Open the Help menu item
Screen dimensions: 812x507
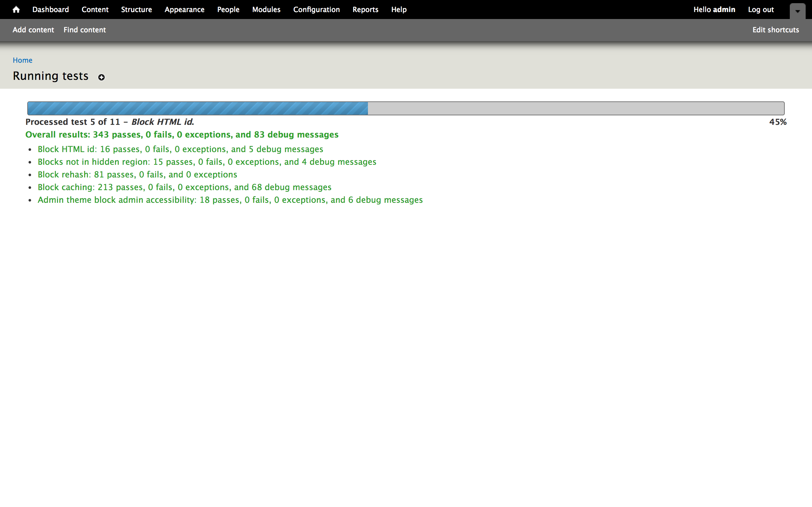[x=399, y=10]
